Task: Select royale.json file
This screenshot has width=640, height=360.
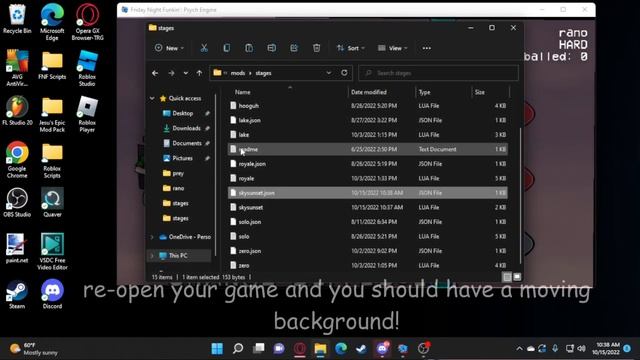Action: pos(367,164)
